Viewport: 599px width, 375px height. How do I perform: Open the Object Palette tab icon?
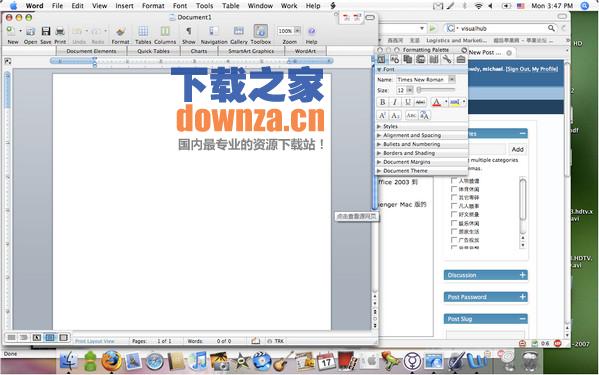395,59
